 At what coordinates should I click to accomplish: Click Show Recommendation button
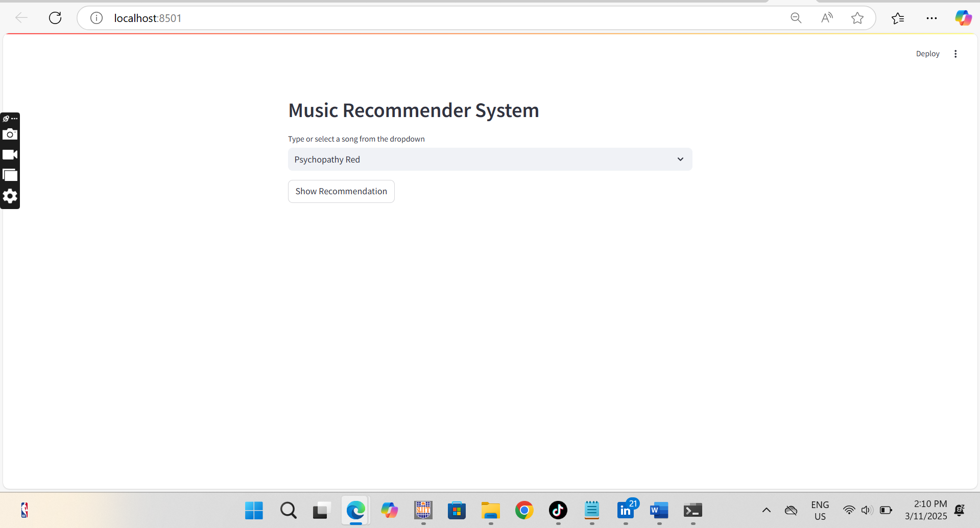pos(341,191)
